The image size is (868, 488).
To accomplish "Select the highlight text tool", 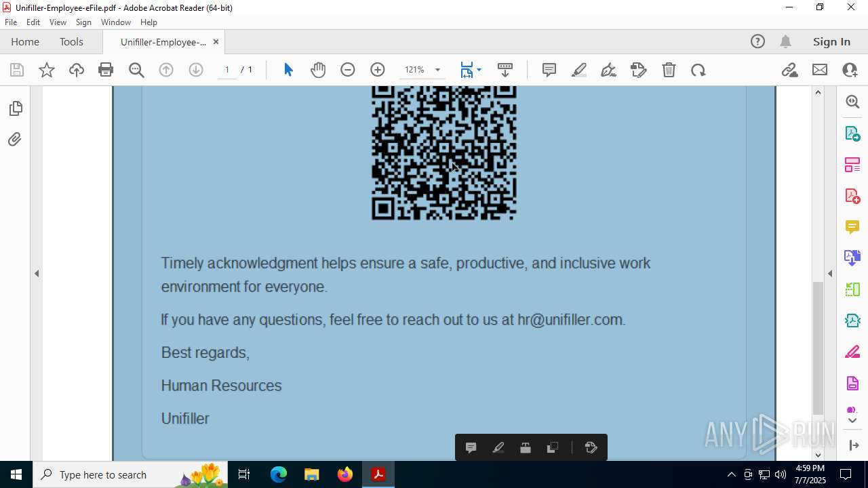I will point(579,70).
